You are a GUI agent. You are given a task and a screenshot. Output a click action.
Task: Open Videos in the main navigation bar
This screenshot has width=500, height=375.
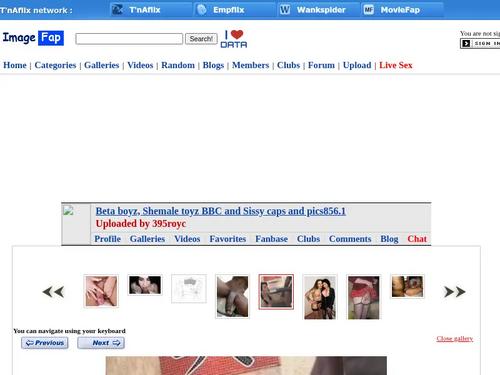(x=140, y=65)
